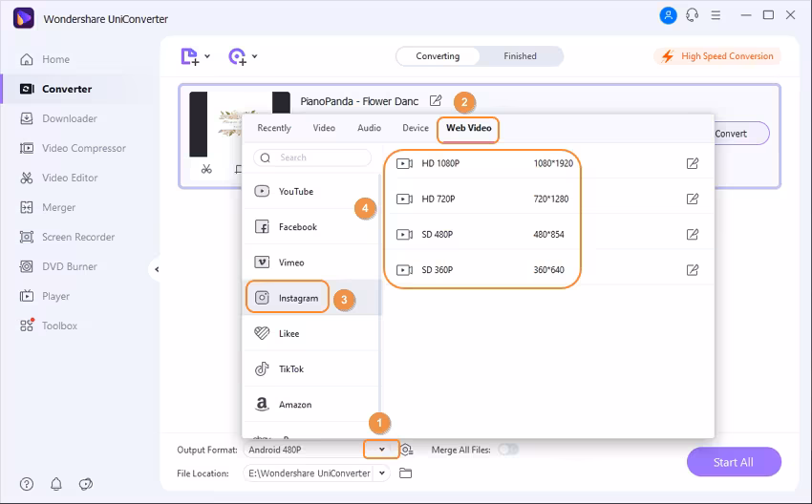Viewport: 812px width, 504px height.
Task: Expand the add disc dropdown arrow
Action: (x=255, y=56)
